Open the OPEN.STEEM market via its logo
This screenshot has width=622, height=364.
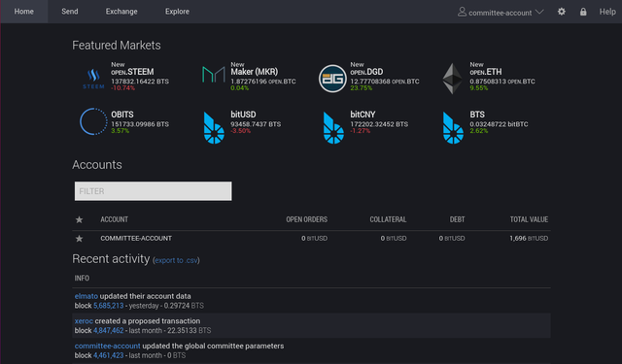(x=93, y=79)
